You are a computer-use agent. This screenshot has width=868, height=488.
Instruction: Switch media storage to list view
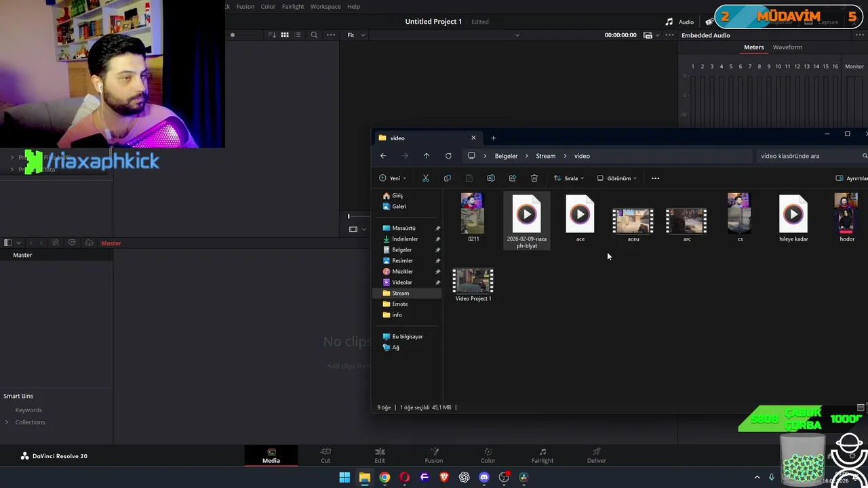coord(298,35)
